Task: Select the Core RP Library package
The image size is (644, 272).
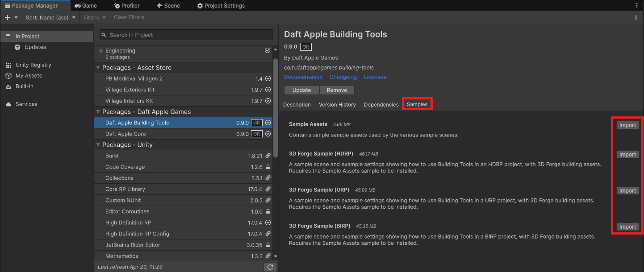Action: 183,189
